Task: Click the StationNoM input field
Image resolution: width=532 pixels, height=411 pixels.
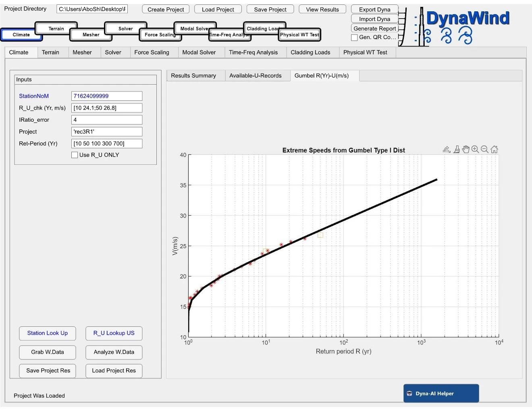Action: point(107,96)
